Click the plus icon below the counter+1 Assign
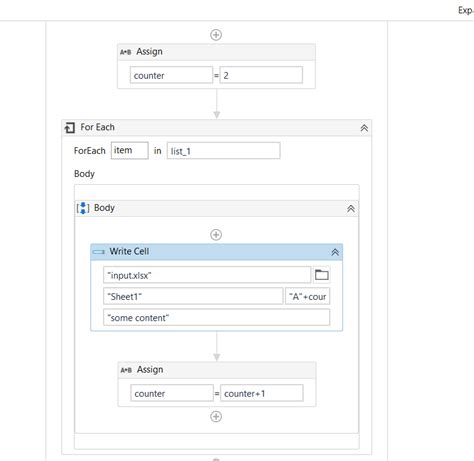Screen dimensions: 474x461 point(216,416)
